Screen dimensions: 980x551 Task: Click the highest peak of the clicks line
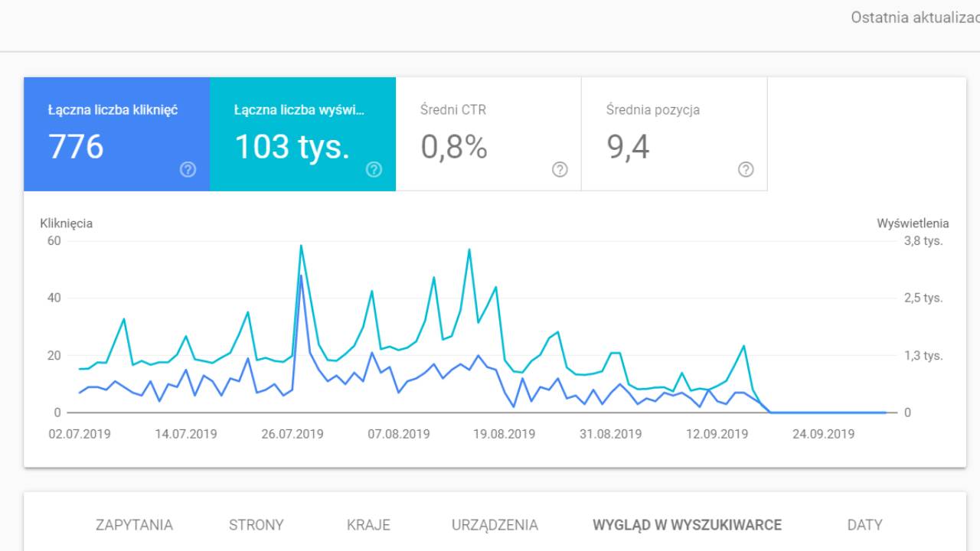301,275
